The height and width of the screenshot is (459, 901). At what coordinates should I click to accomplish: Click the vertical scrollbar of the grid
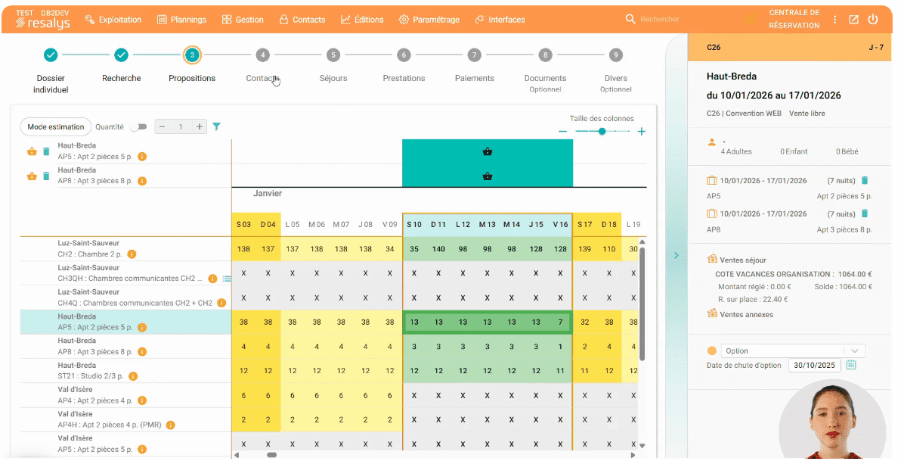642,302
